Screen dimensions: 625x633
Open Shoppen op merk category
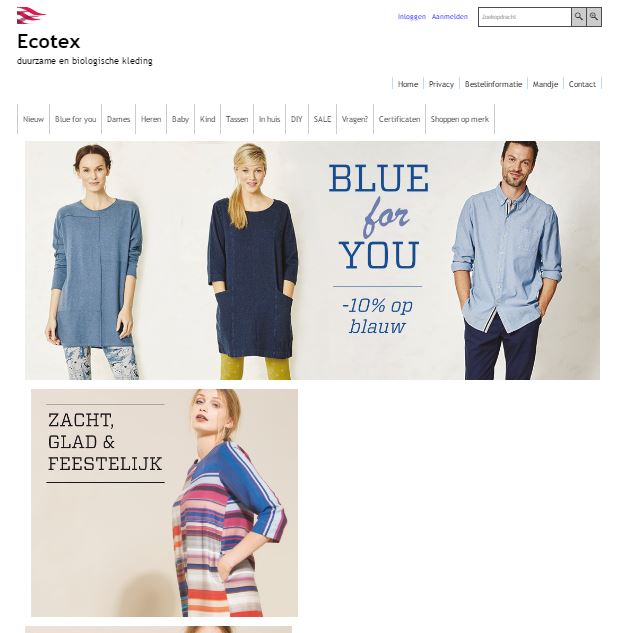(459, 119)
